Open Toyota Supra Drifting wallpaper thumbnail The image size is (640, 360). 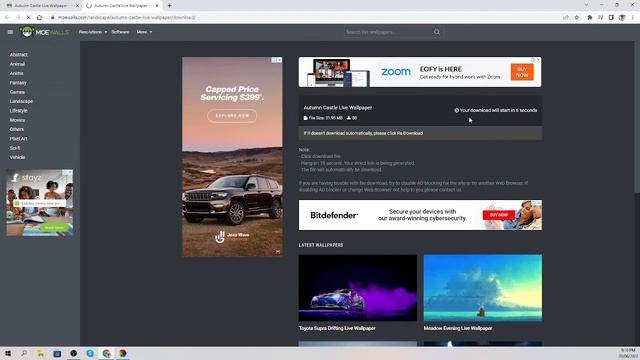[x=358, y=288]
